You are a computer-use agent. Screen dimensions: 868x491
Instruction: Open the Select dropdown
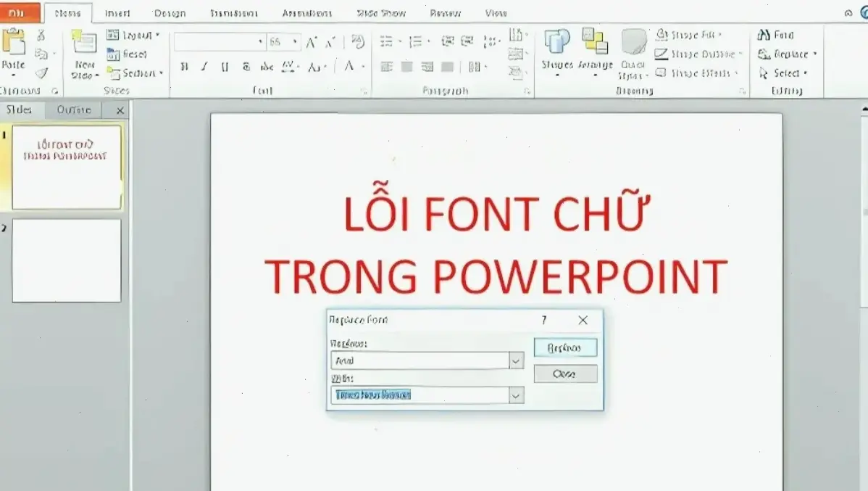(783, 73)
